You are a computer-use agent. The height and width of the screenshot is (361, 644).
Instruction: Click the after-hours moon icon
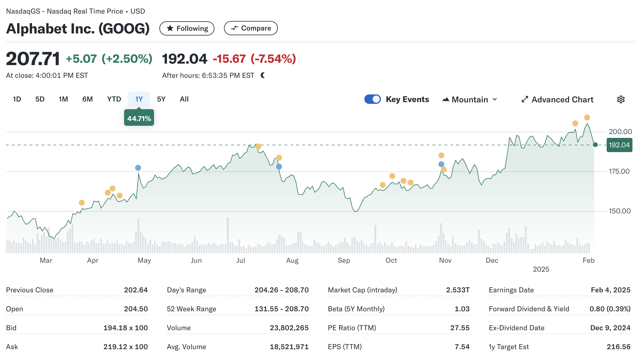tap(263, 75)
